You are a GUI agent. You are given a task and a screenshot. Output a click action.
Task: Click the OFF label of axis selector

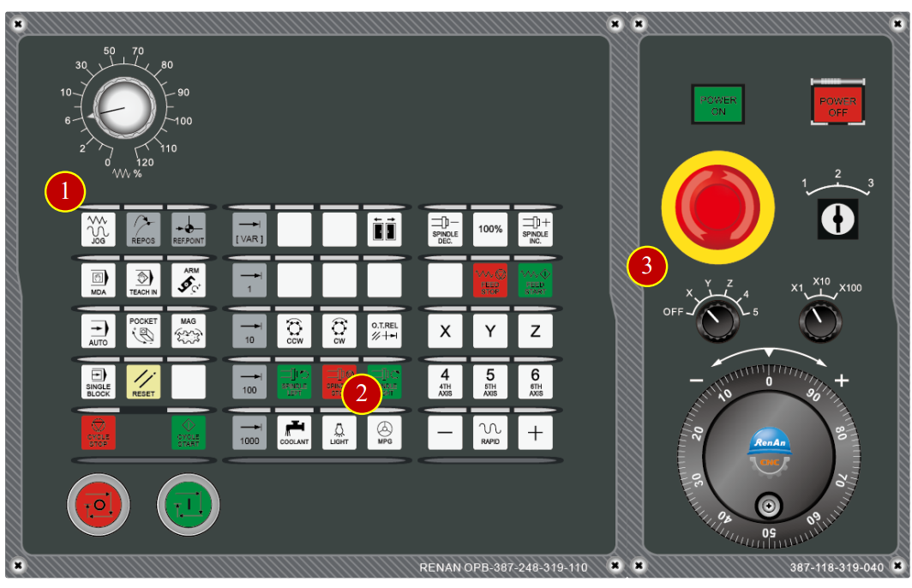tap(673, 312)
